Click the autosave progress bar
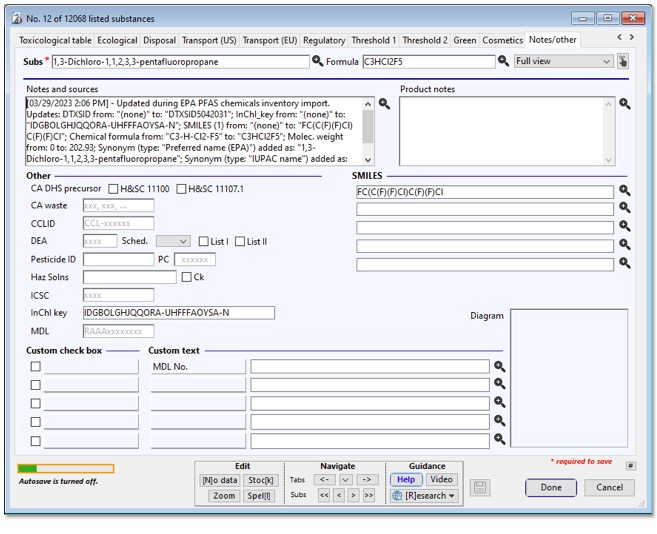Screen dimensions: 657x534 [66, 468]
